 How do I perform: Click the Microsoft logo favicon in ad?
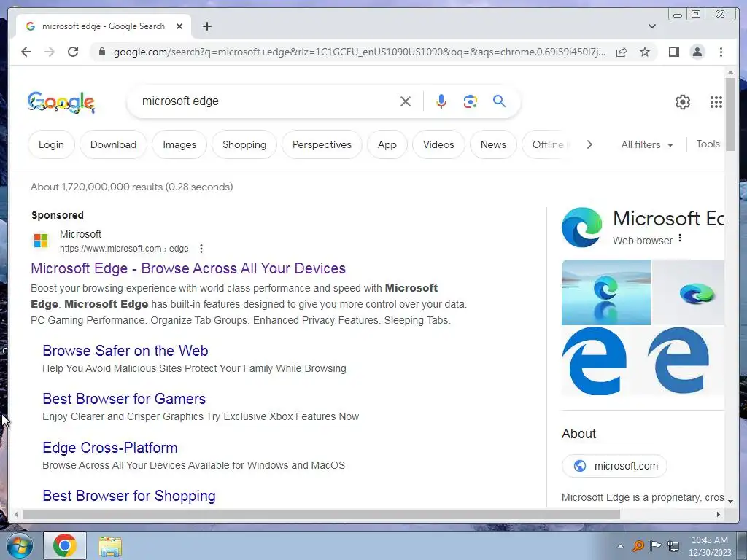41,241
